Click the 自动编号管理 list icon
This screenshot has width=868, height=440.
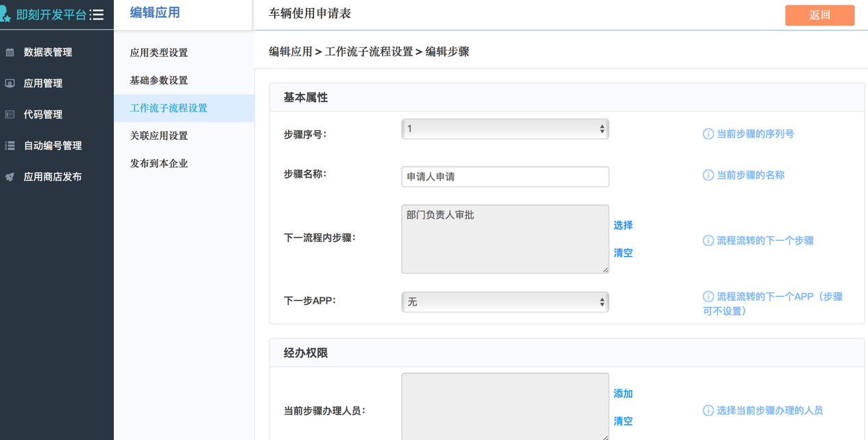click(10, 145)
